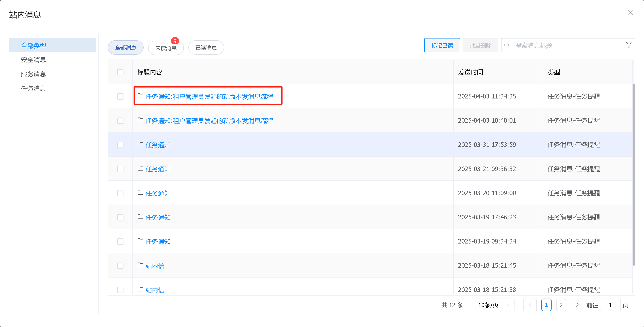Select 任务消息 category in sidebar

[34, 89]
